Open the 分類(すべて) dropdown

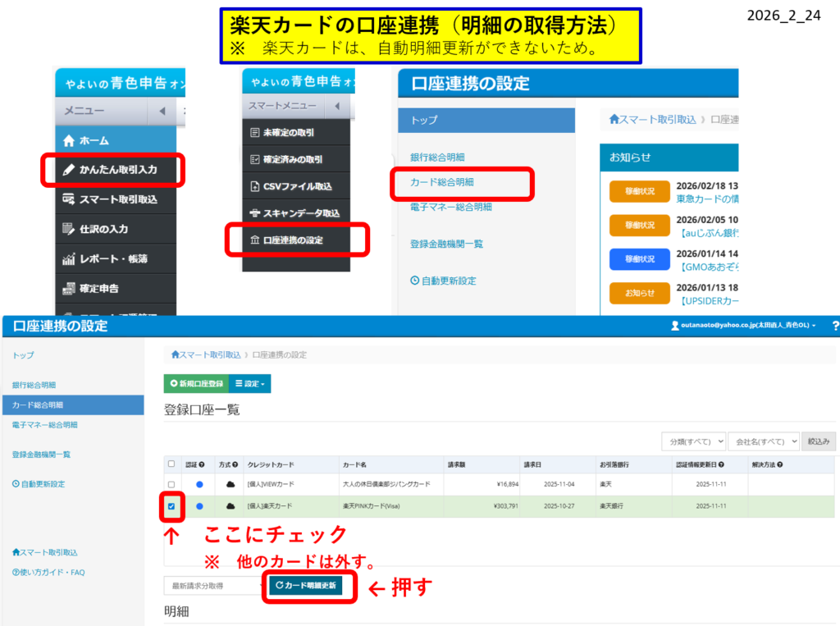(x=693, y=441)
